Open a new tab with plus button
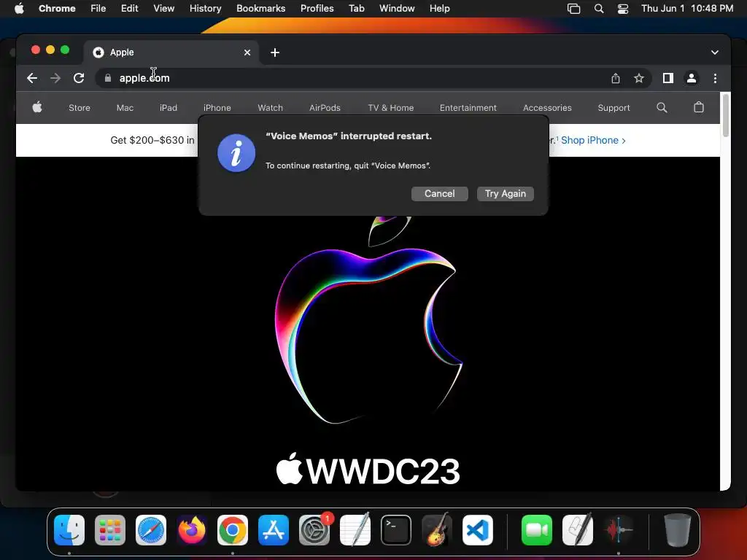747x560 pixels. (x=275, y=52)
